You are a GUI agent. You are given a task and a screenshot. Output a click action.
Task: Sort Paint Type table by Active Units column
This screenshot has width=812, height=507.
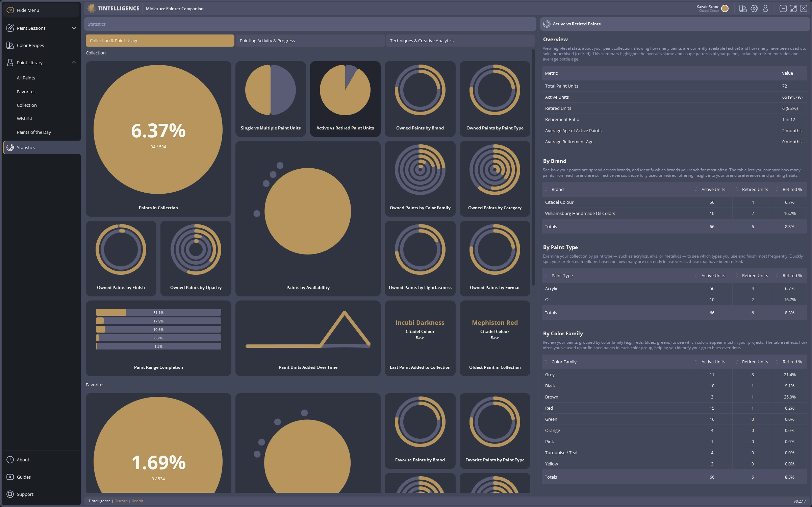(x=713, y=275)
